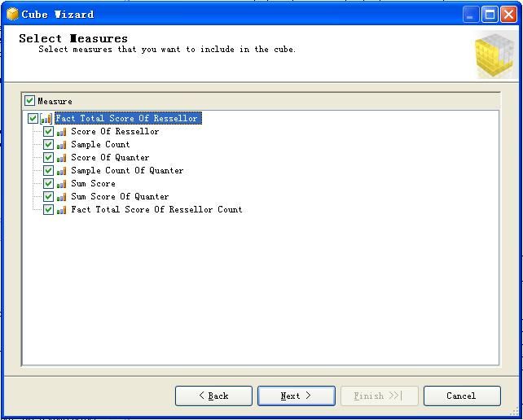Click the Measure column header label
Image resolution: width=523 pixels, height=420 pixels.
pos(55,101)
